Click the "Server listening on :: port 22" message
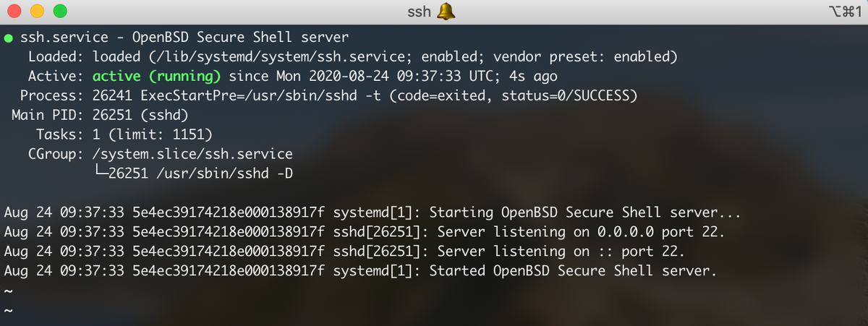The height and width of the screenshot is (326, 868). coord(561,252)
